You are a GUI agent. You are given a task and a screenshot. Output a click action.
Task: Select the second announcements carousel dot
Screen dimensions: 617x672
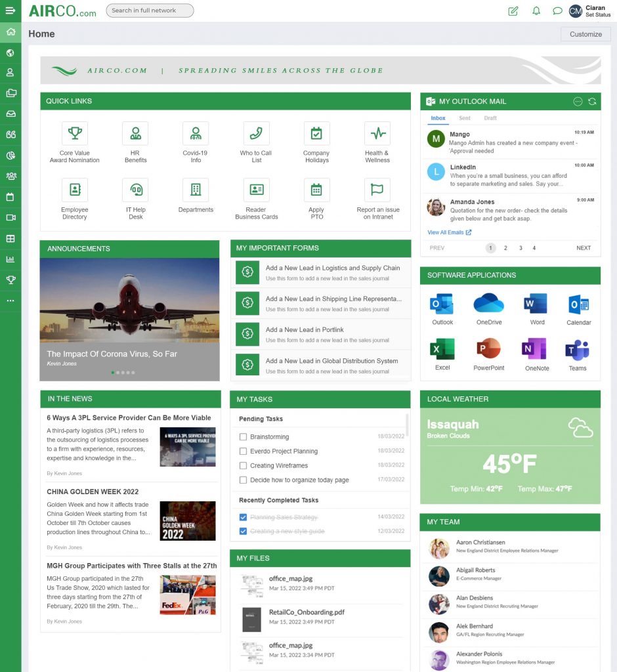(x=117, y=372)
